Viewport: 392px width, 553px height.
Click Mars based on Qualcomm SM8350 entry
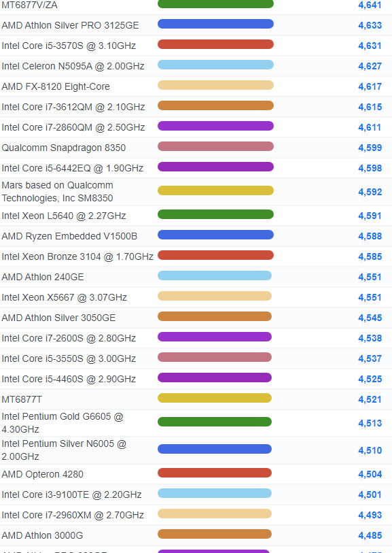(x=58, y=192)
